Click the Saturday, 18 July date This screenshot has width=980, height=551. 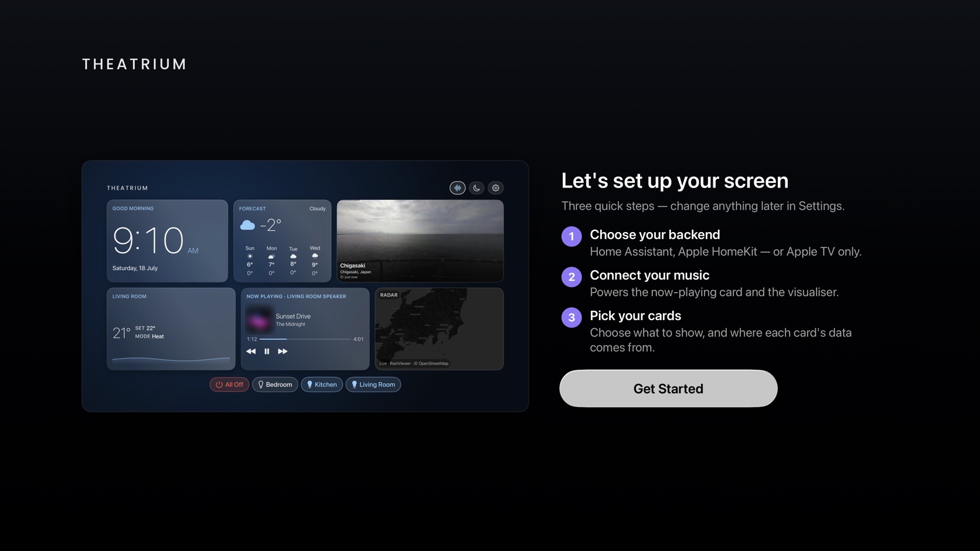tap(135, 268)
